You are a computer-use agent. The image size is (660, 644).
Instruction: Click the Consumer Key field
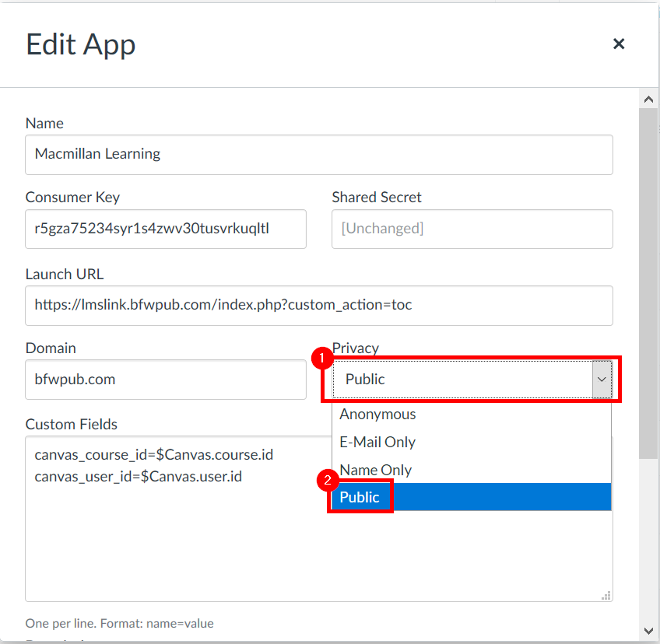(x=166, y=229)
